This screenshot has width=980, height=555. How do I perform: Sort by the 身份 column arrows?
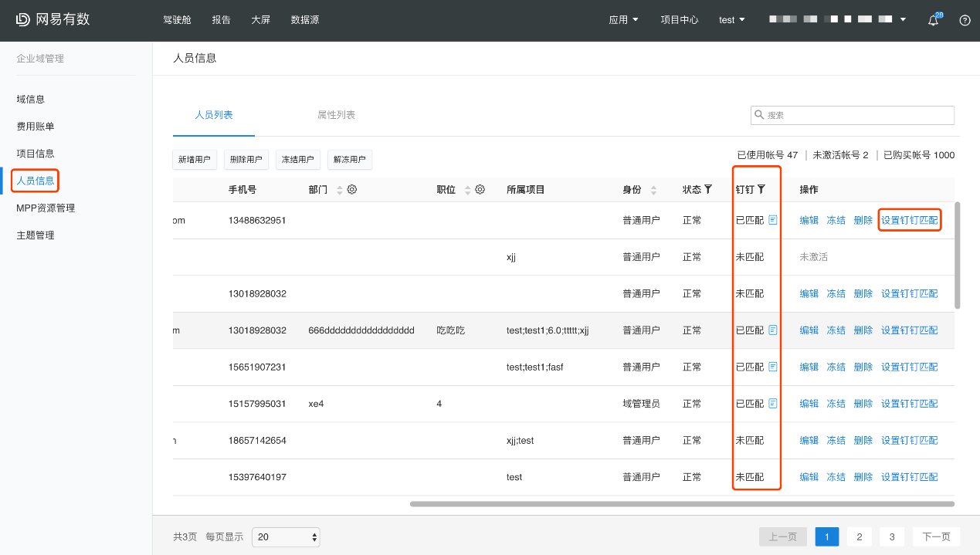[x=653, y=190]
